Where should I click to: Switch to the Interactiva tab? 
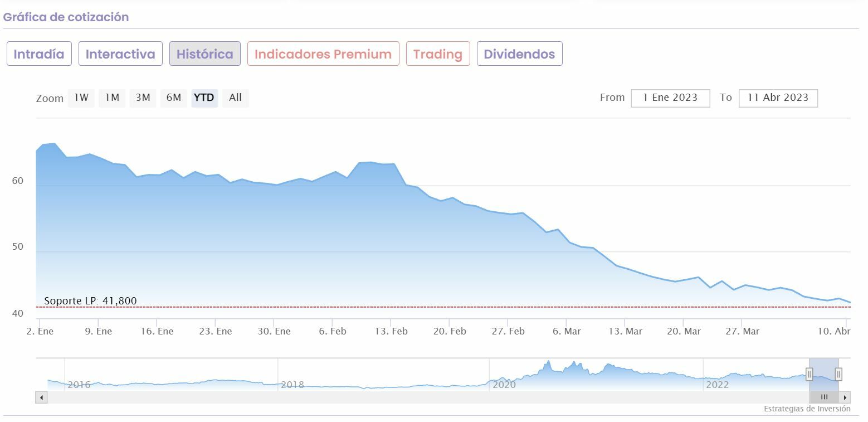[120, 54]
